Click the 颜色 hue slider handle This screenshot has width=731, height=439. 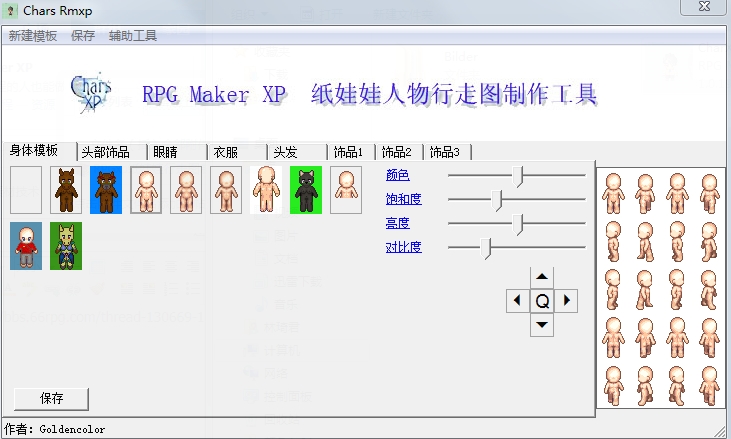pyautogui.click(x=517, y=177)
